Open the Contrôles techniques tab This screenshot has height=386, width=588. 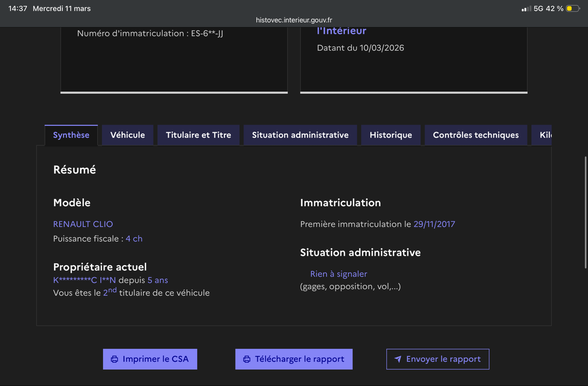tap(476, 135)
